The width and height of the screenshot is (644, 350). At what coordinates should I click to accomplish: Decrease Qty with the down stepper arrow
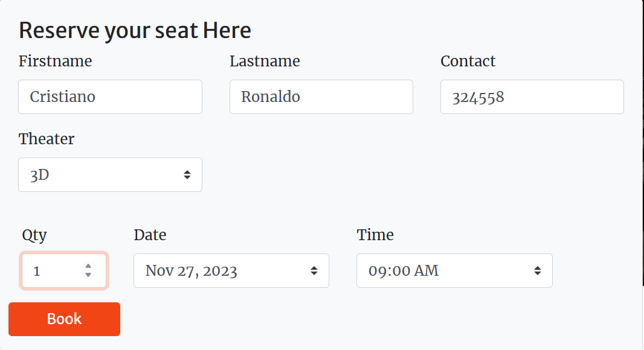pyautogui.click(x=88, y=275)
